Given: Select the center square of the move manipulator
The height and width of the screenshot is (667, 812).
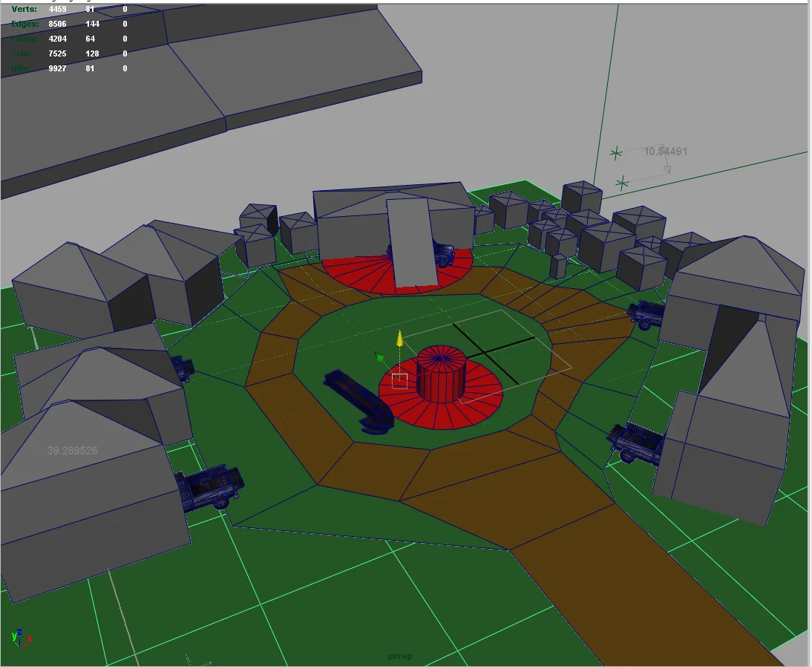Looking at the screenshot, I should click(x=399, y=380).
